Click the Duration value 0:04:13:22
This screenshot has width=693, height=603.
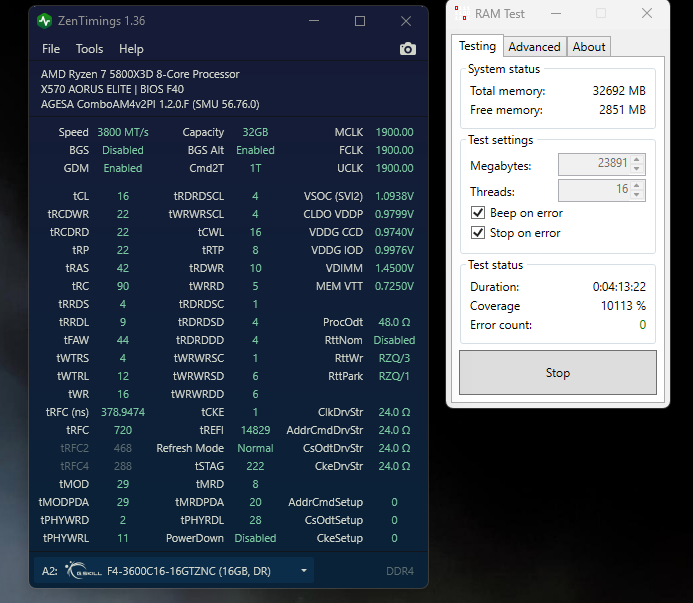click(x=619, y=286)
